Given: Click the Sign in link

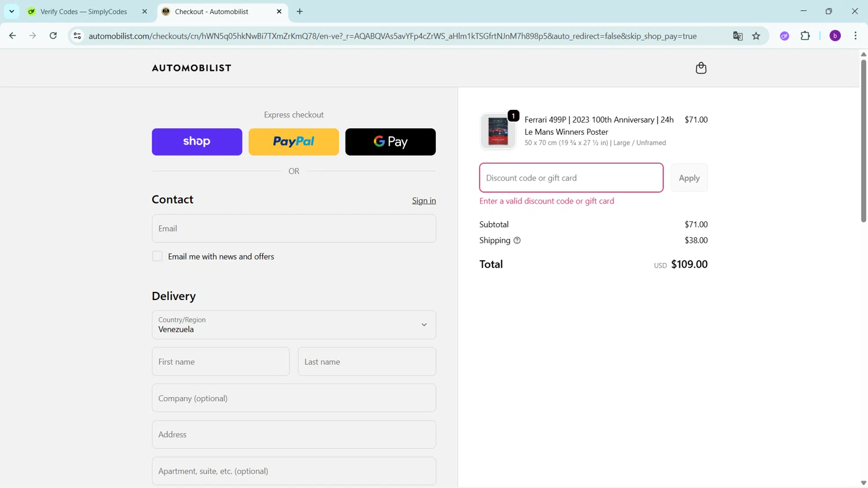Looking at the screenshot, I should (x=424, y=201).
